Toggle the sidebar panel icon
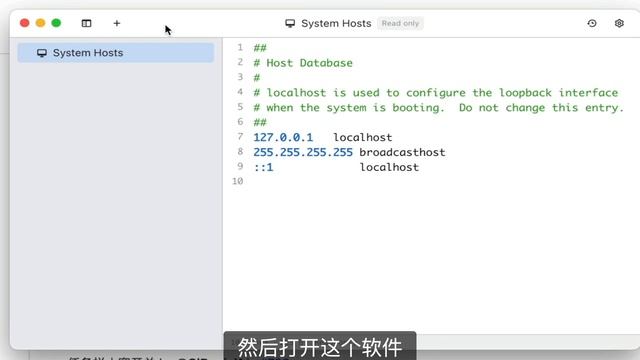 (87, 23)
